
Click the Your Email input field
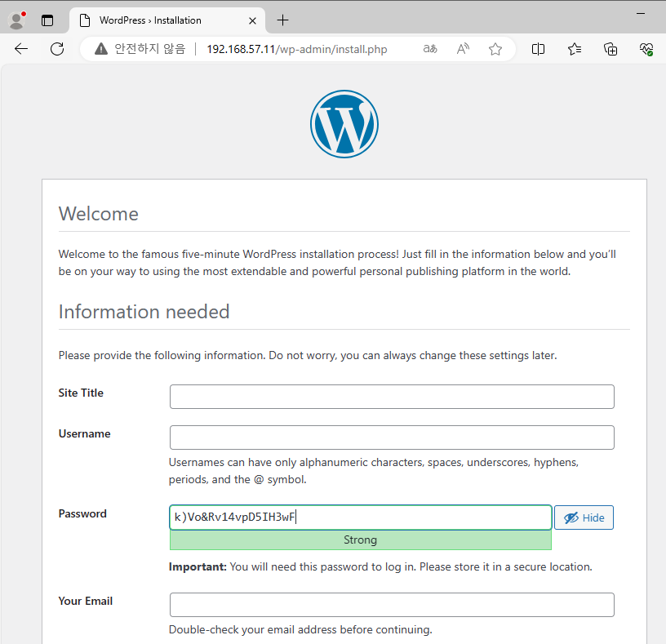coord(392,605)
